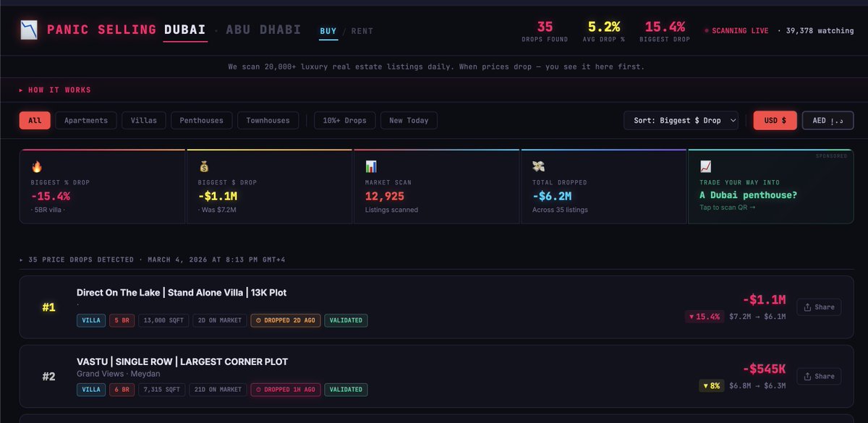Click the #2 rank number
The height and width of the screenshot is (423, 868).
pos(48,377)
